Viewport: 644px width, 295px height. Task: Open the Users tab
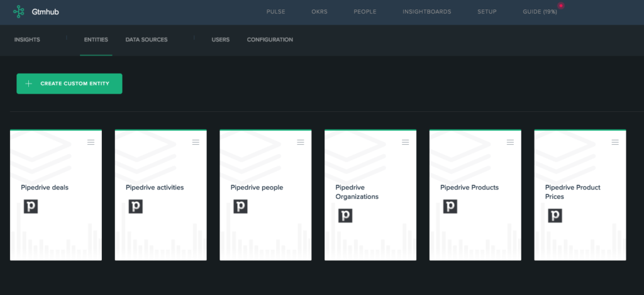point(221,40)
